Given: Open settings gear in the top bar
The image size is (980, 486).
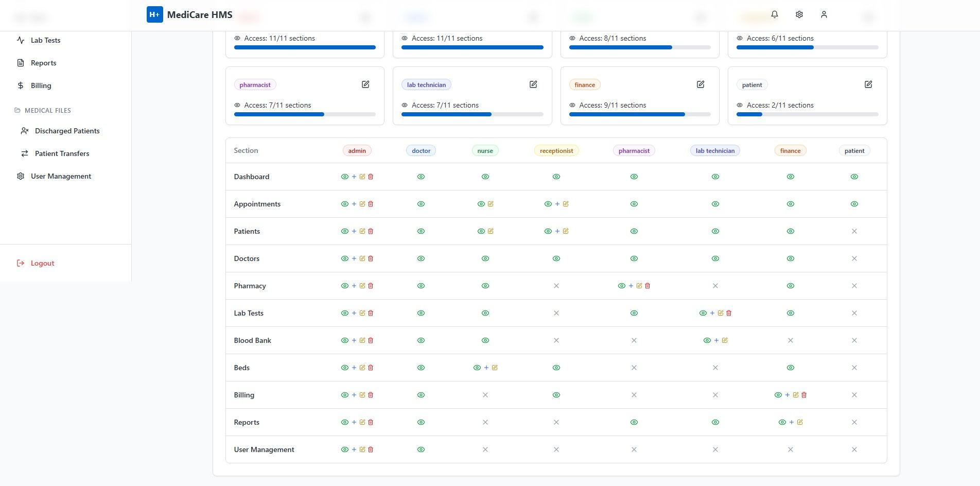Looking at the screenshot, I should [x=799, y=14].
